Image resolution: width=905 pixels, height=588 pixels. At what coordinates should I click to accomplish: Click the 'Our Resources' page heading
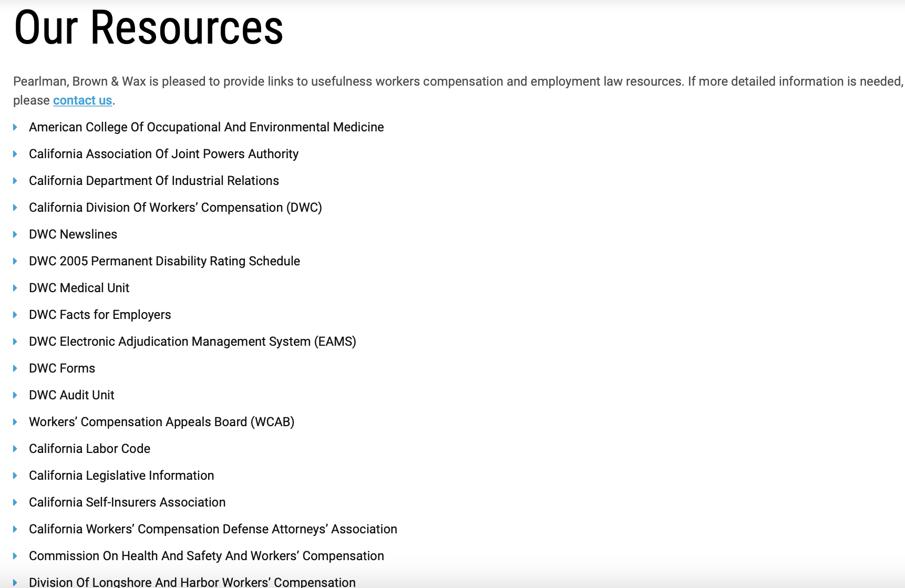[x=149, y=27]
